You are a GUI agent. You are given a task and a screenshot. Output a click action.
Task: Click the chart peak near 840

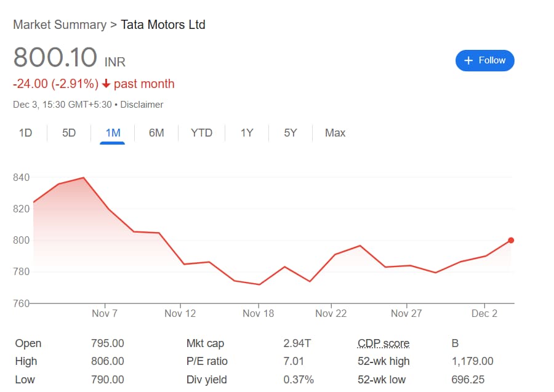[x=83, y=178]
